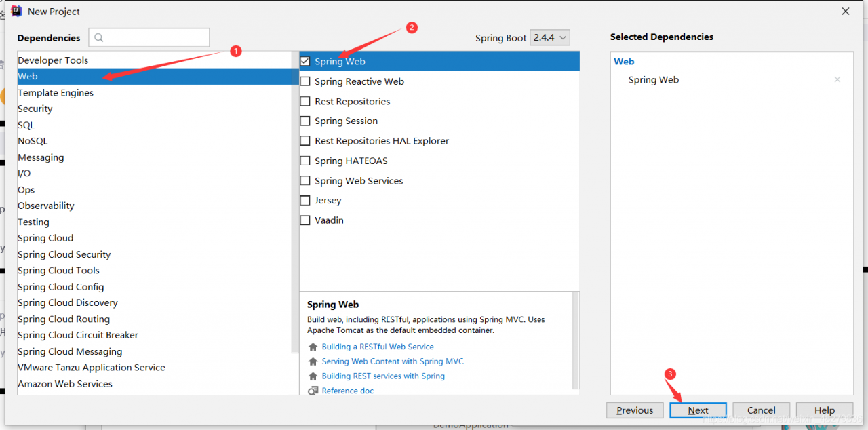Image resolution: width=868 pixels, height=430 pixels.
Task: Tick the Spring Session checkbox
Action: click(x=305, y=121)
